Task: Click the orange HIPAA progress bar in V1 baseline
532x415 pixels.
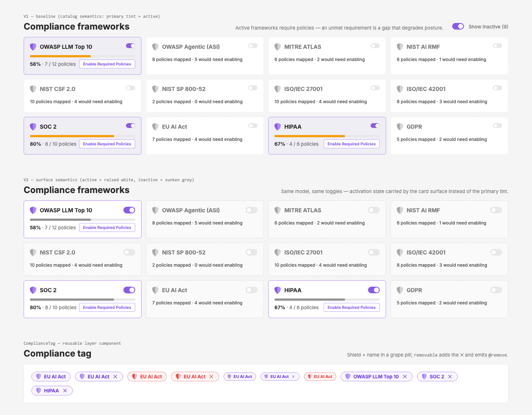Action: click(x=327, y=136)
